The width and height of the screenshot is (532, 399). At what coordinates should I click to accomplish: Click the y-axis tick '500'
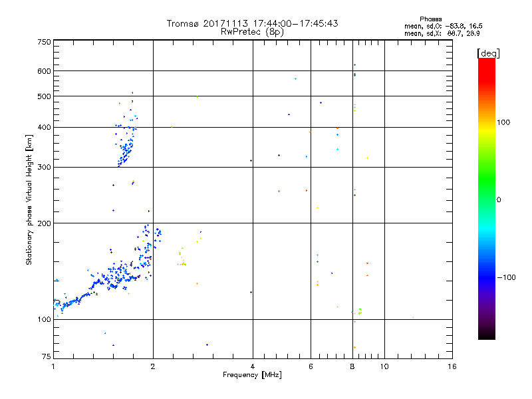45,96
